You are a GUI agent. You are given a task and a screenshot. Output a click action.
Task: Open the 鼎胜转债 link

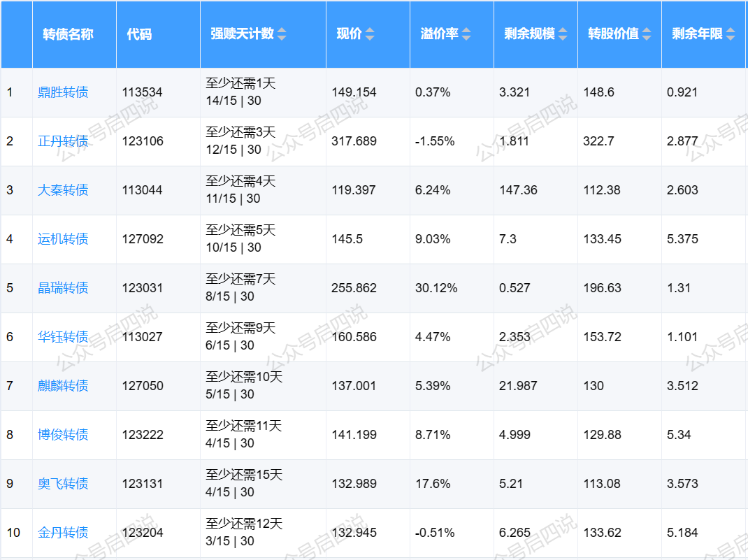[x=63, y=92]
